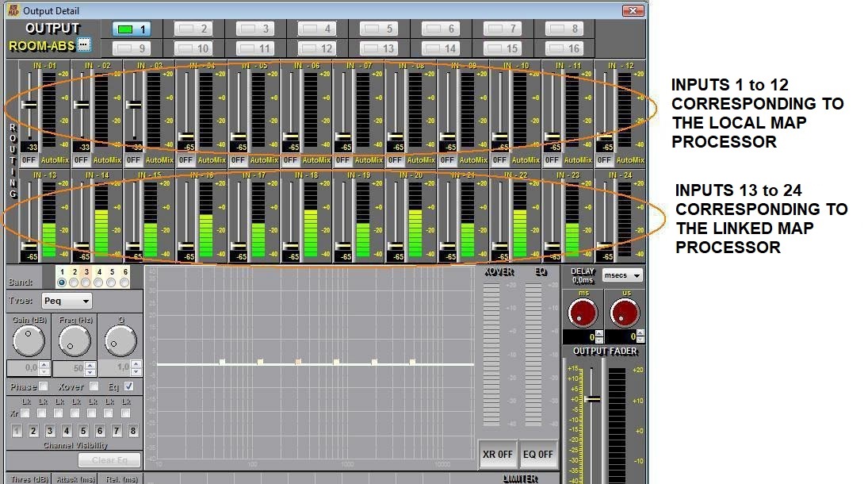Screen dimensions: 868x484
Task: Select output 10 from the selector row
Action: [x=193, y=48]
